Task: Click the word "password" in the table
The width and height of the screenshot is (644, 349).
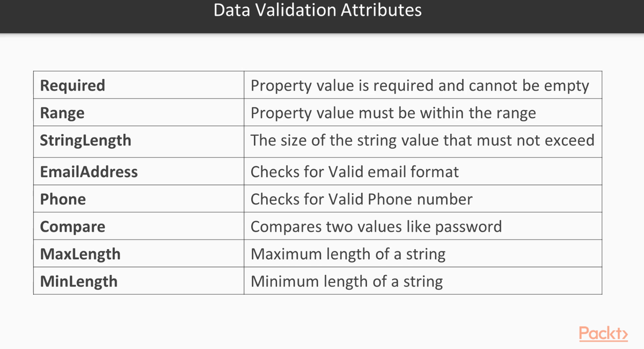Action: click(x=469, y=227)
